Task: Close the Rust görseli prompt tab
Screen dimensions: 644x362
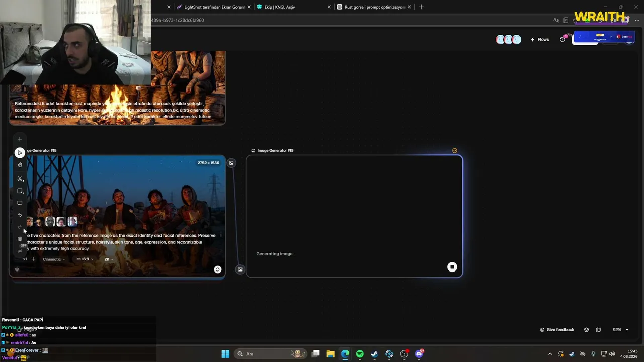Action: pyautogui.click(x=409, y=7)
